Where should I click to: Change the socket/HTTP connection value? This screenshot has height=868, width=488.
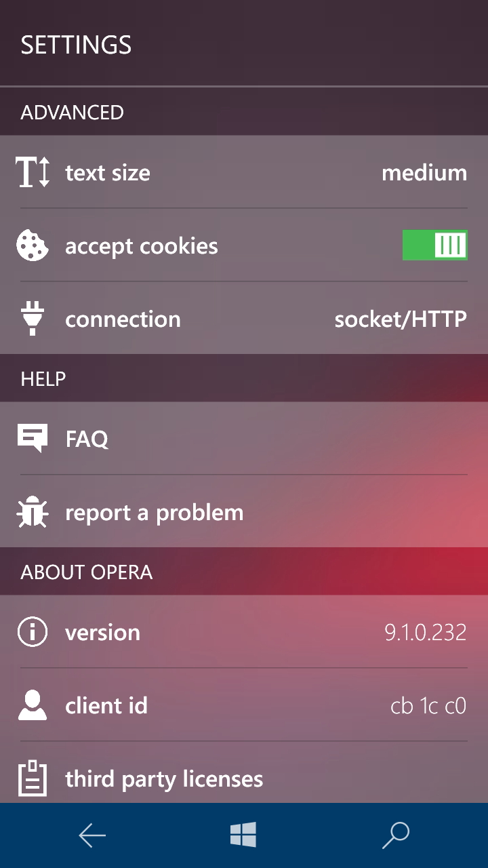pos(401,319)
